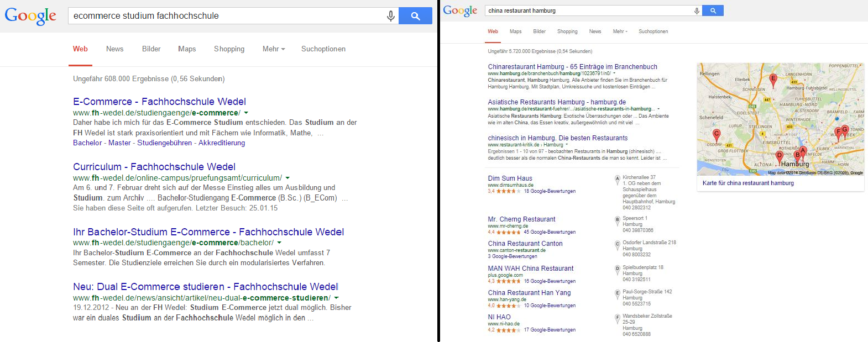This screenshot has height=342, width=868.
Task: Click red map pin C
Action: coord(717,135)
